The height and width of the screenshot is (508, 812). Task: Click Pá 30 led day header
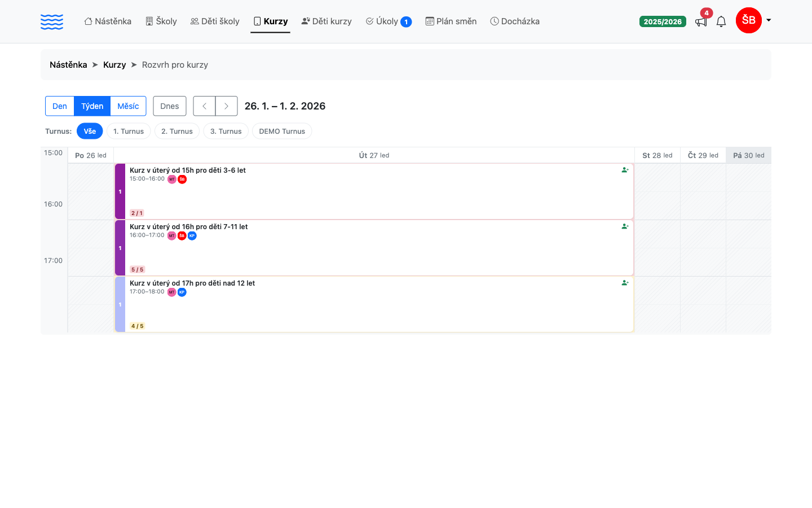click(x=749, y=155)
